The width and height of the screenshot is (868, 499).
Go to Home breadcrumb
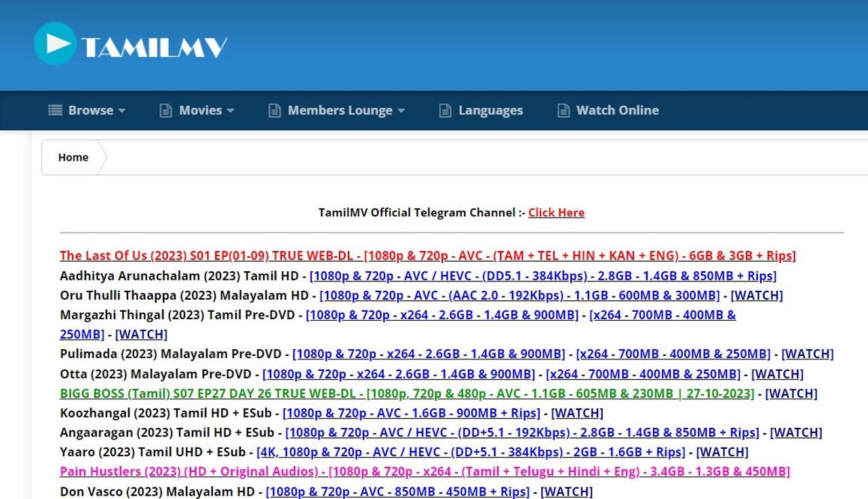coord(73,157)
